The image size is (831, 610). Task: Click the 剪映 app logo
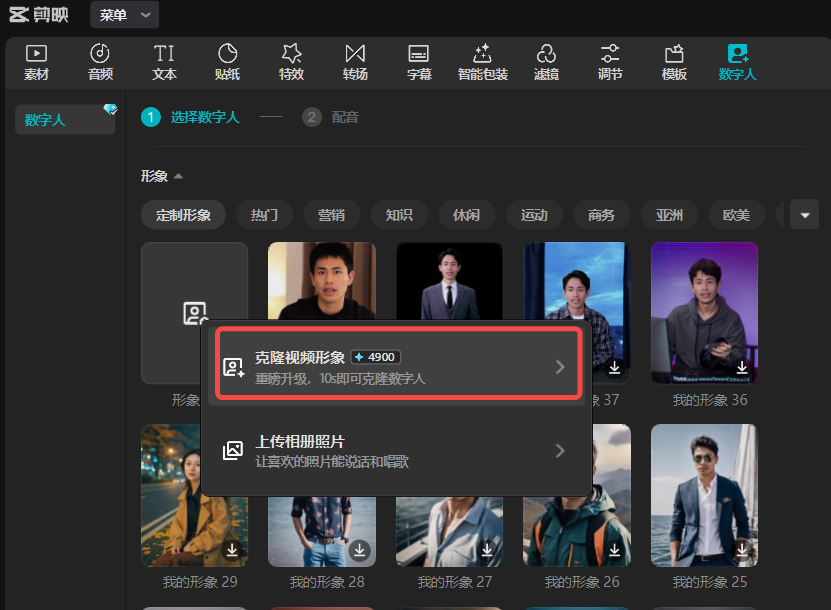(39, 15)
